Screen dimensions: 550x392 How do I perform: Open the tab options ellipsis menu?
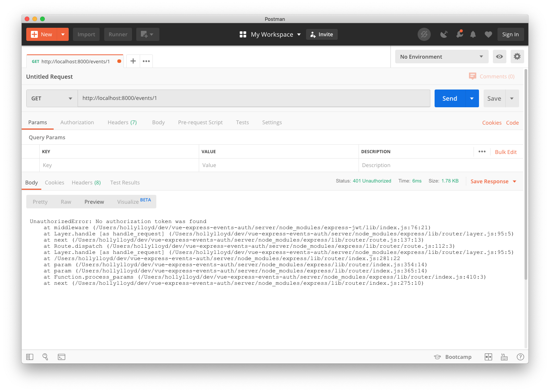pos(146,61)
